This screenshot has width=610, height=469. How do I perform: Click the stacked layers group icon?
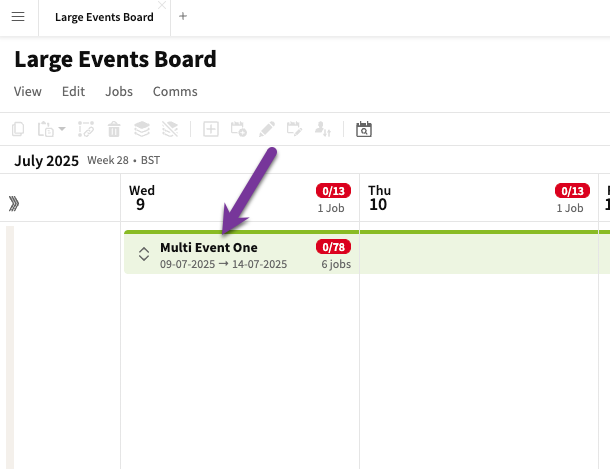(142, 129)
